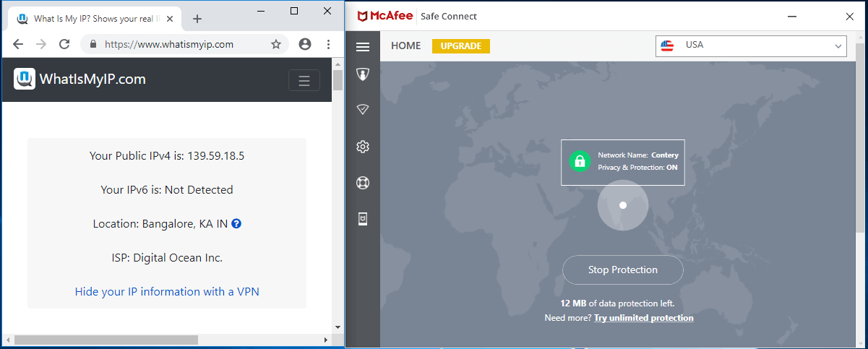
Task: Click the location help question mark icon
Action: click(236, 224)
